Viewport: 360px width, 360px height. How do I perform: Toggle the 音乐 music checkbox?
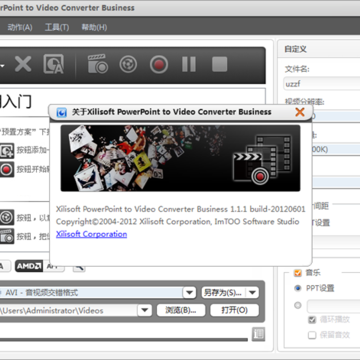point(297,273)
